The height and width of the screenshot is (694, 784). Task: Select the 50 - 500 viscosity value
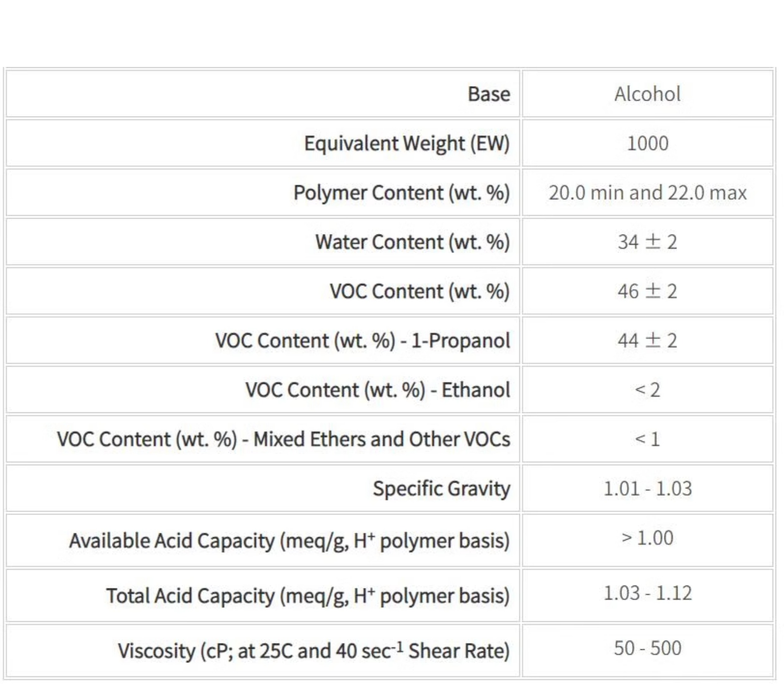tap(647, 648)
